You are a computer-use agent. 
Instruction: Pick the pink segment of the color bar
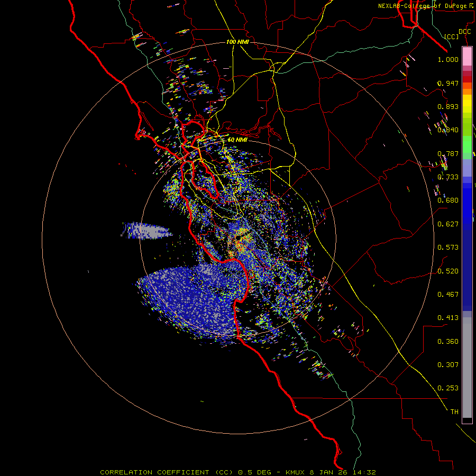[467, 56]
